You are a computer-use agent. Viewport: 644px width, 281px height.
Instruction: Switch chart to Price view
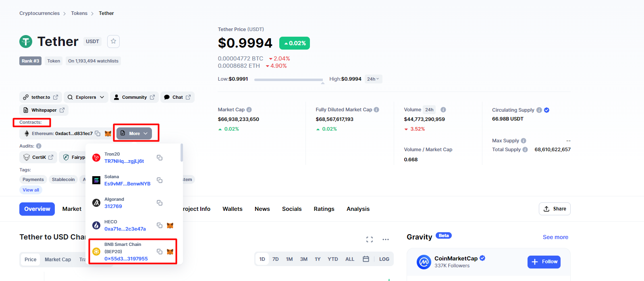[x=31, y=259]
